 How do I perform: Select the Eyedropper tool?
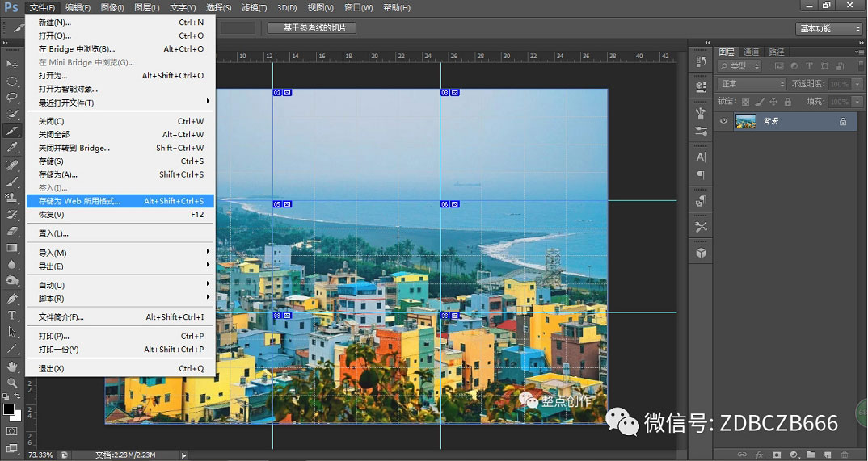point(12,148)
